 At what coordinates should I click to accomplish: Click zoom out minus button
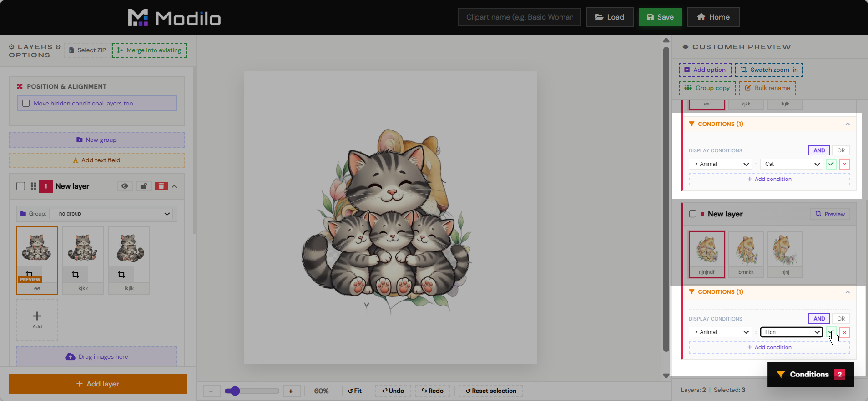[211, 391]
